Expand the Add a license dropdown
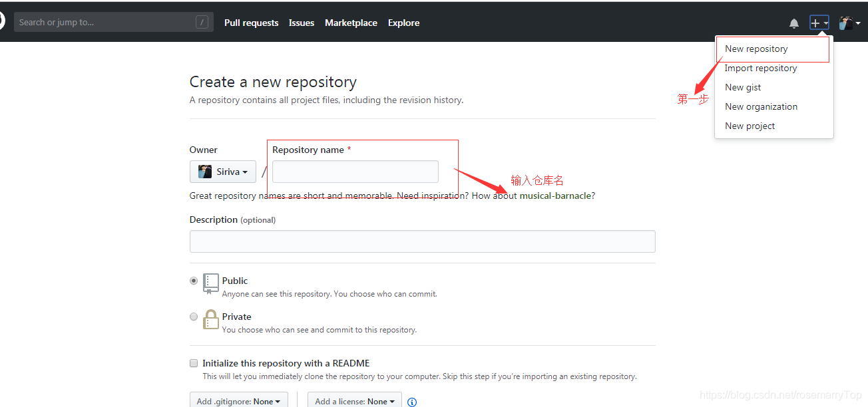Image resolution: width=868 pixels, height=407 pixels. point(355,400)
